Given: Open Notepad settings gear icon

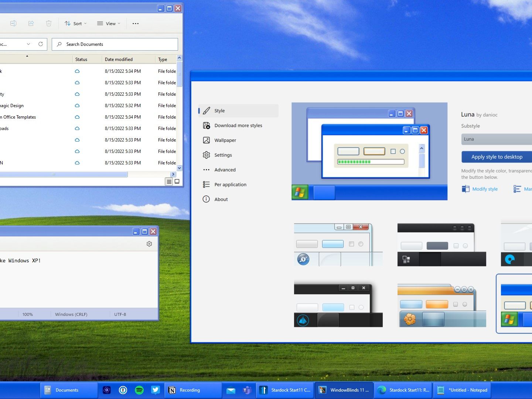Looking at the screenshot, I should pyautogui.click(x=149, y=244).
